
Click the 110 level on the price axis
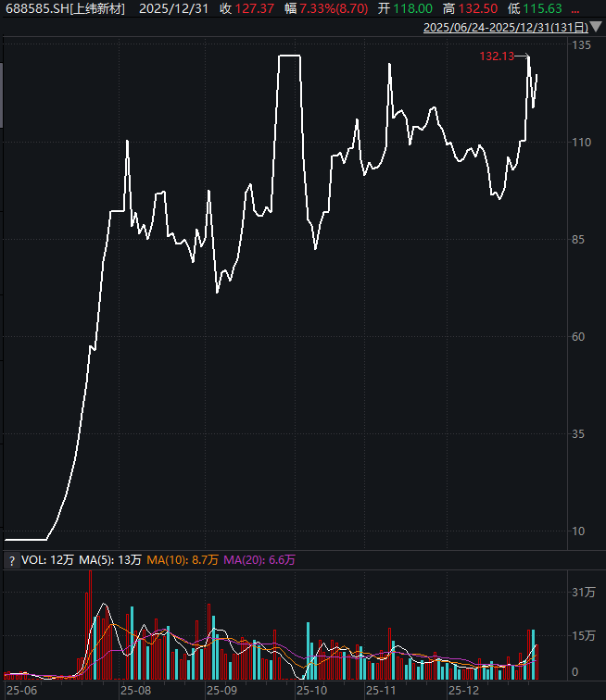[x=581, y=143]
